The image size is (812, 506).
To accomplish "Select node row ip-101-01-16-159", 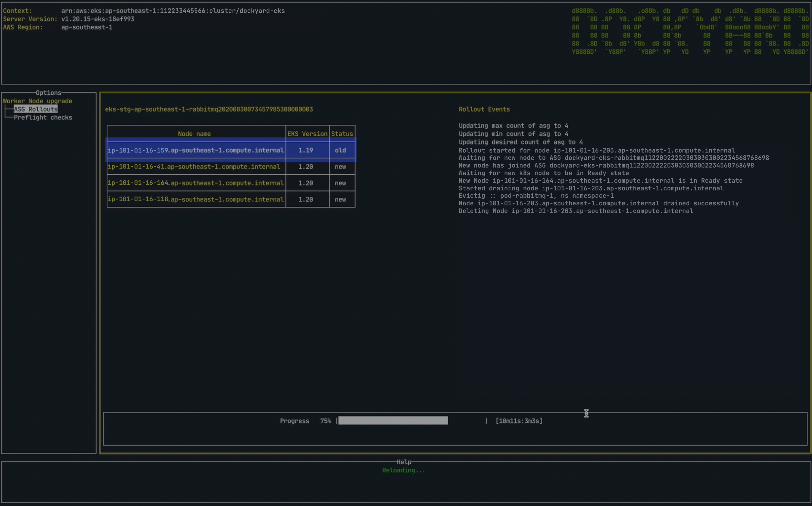I will (x=196, y=150).
